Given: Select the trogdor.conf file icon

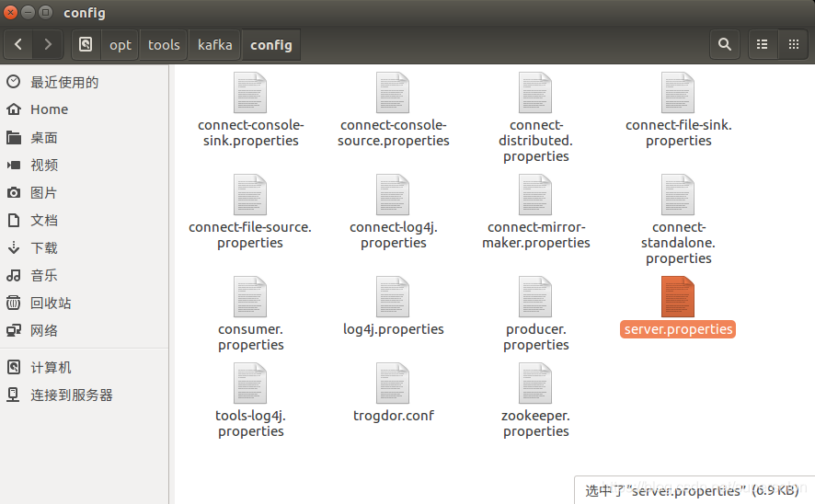Looking at the screenshot, I should point(393,384).
